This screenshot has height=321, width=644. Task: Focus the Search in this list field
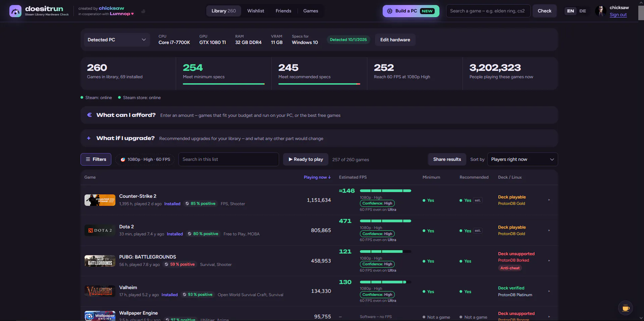[228, 159]
